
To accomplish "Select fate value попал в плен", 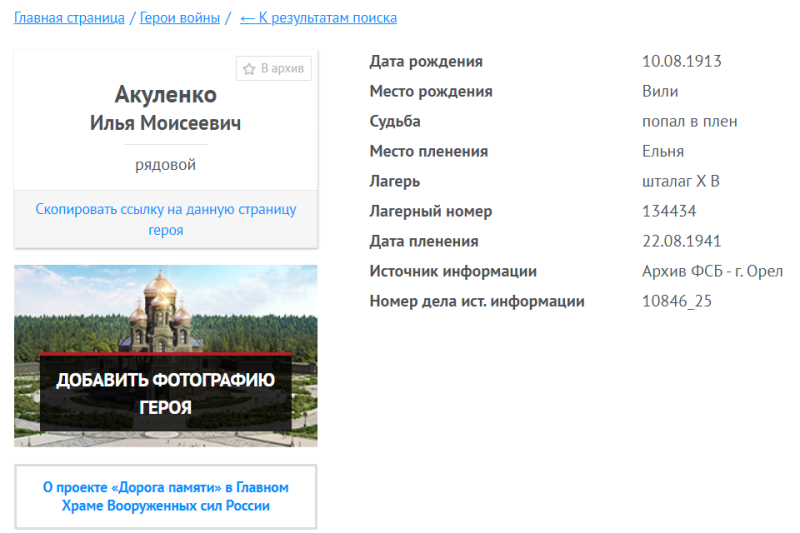I will point(690,121).
